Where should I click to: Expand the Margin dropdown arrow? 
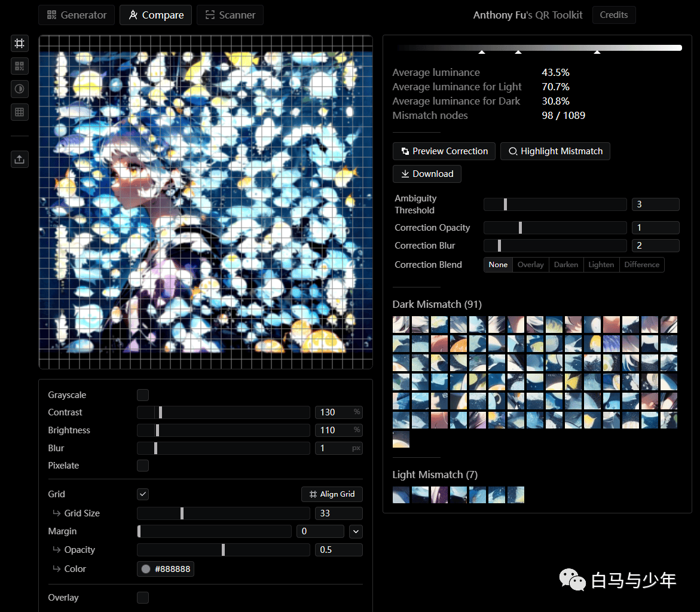356,532
